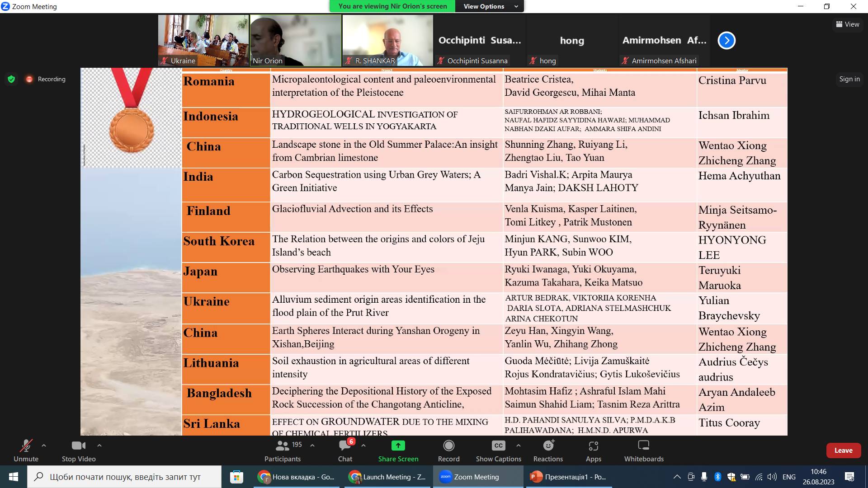This screenshot has width=868, height=488.
Task: Click 'Glaciofluvial Advection and its Effects' text
Action: click(x=352, y=209)
